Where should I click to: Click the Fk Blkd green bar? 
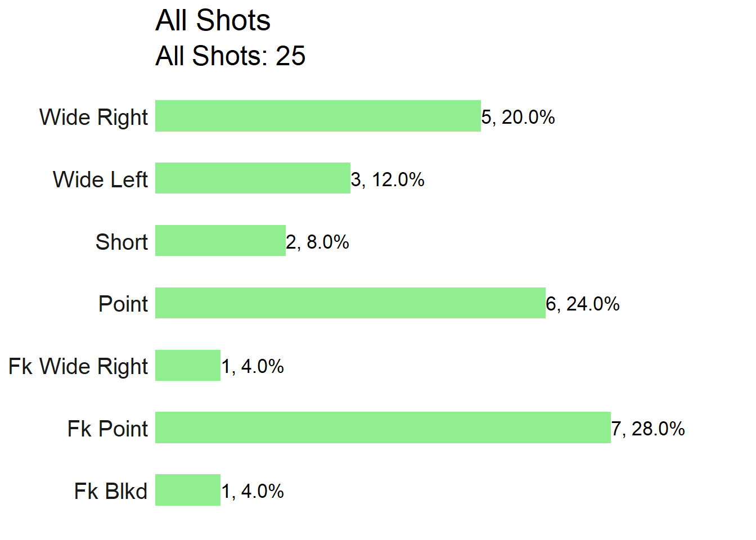188,490
